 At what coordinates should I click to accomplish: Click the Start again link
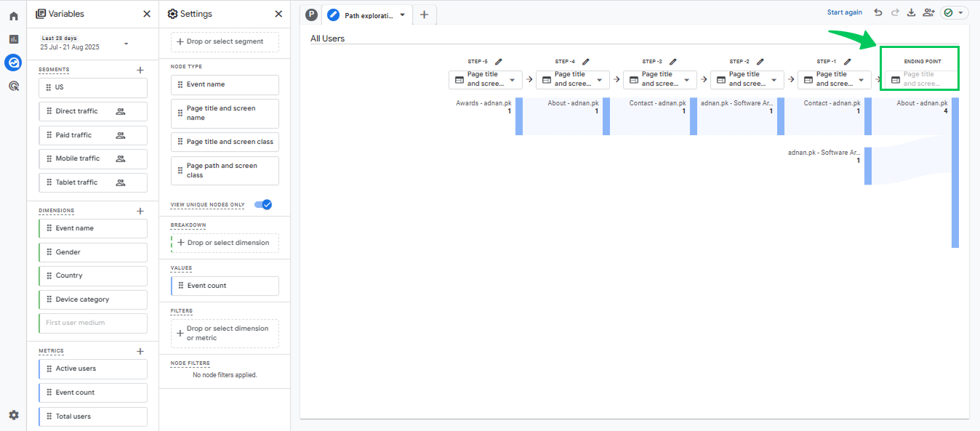(x=845, y=12)
